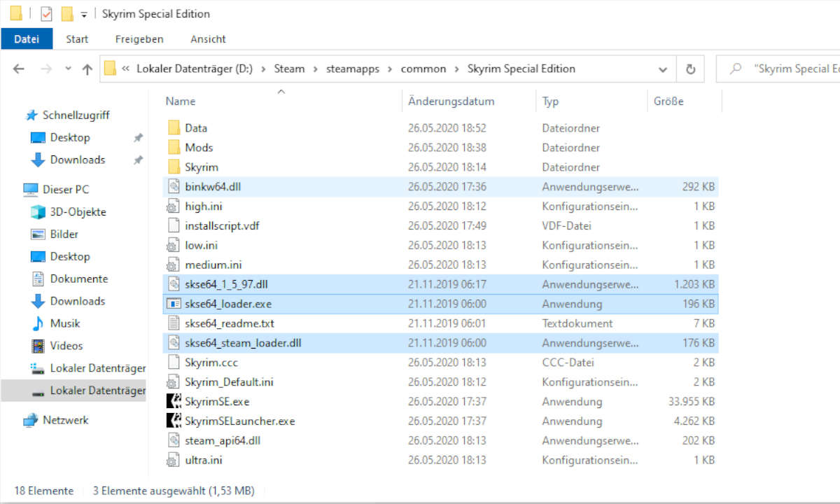Go back with the left arrow
The image size is (840, 504).
pos(19,69)
